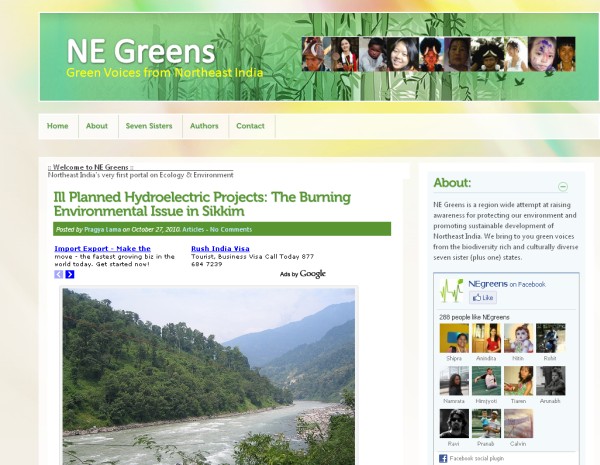Open the Seven Sisters menu item
The height and width of the screenshot is (465, 600).
(149, 126)
